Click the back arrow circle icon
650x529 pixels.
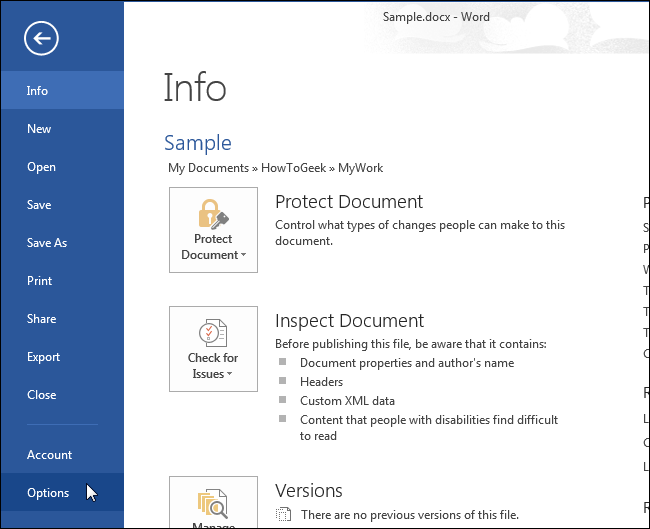[x=42, y=39]
